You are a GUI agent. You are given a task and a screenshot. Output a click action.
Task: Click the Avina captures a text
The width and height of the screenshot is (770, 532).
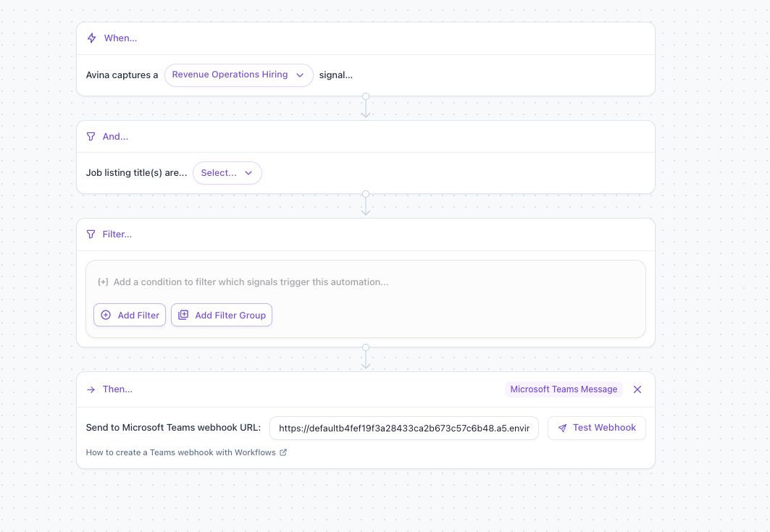pyautogui.click(x=122, y=75)
